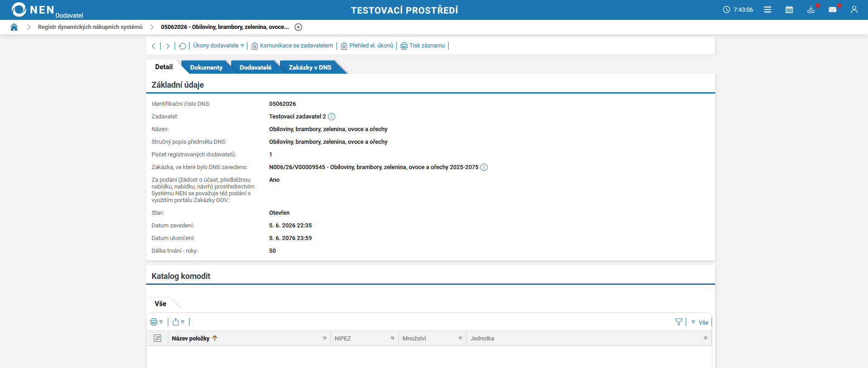Image resolution: width=868 pixels, height=368 pixels.
Task: Click Registr dynamických nákupních systémů breadcrumb
Action: pyautogui.click(x=90, y=27)
